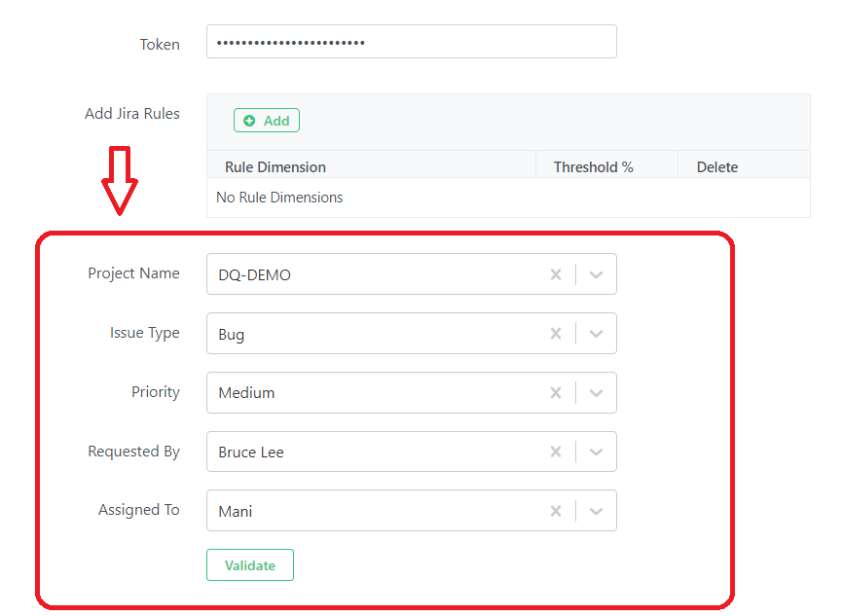The height and width of the screenshot is (616, 843).
Task: Click the Validate button
Action: (x=250, y=565)
